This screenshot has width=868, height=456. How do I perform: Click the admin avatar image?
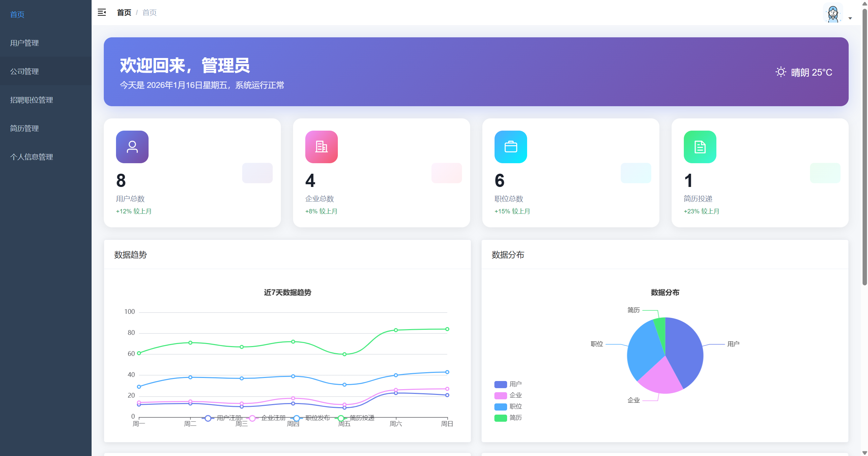point(832,13)
